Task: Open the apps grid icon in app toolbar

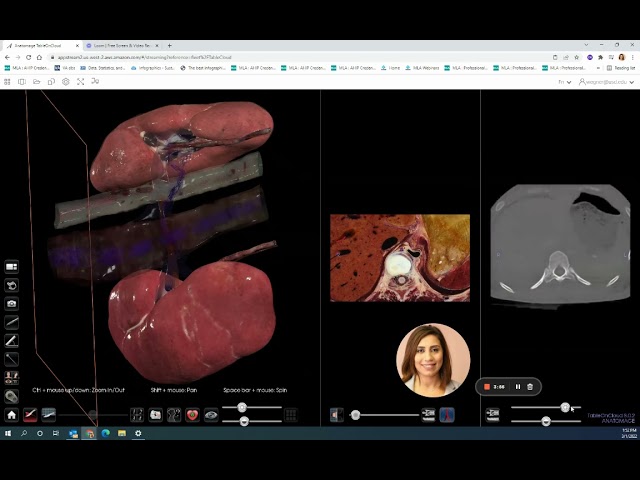Action: (7, 82)
